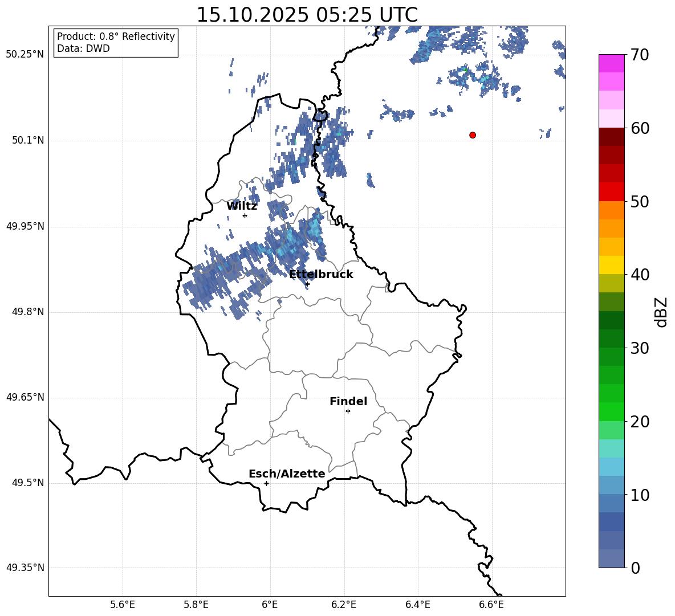Image resolution: width=675 pixels, height=616 pixels.
Task: Click the 10 tick label on colorbar
Action: 640,495
